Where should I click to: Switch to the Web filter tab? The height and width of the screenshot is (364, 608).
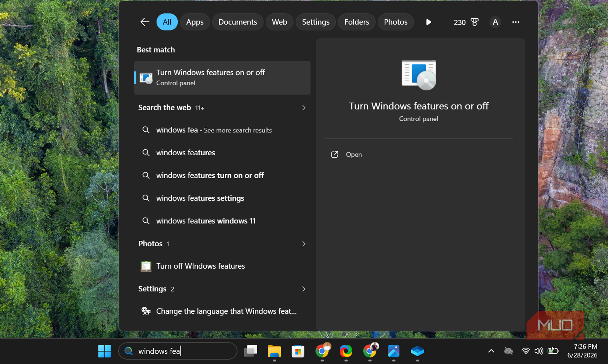279,22
